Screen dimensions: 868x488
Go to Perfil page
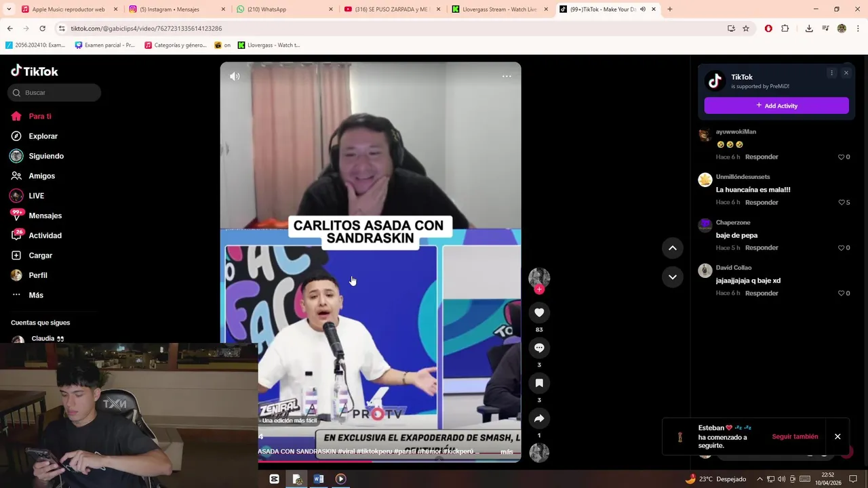pos(29,275)
